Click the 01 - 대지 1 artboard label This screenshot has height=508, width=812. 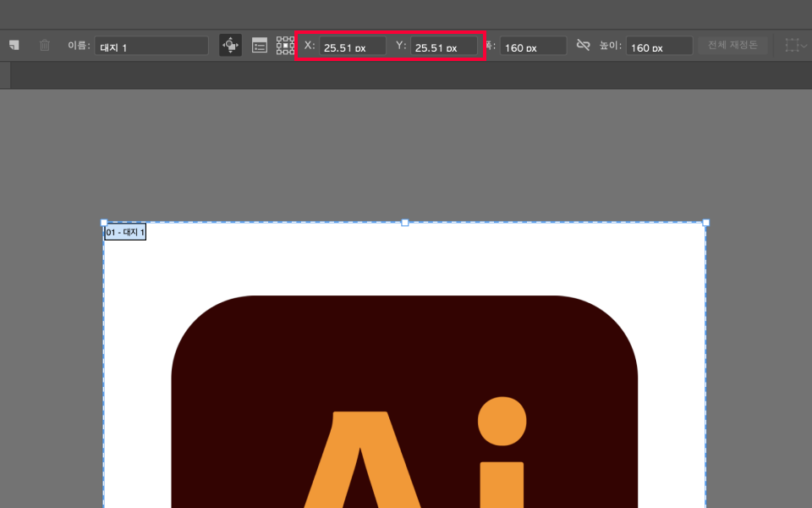[125, 232]
